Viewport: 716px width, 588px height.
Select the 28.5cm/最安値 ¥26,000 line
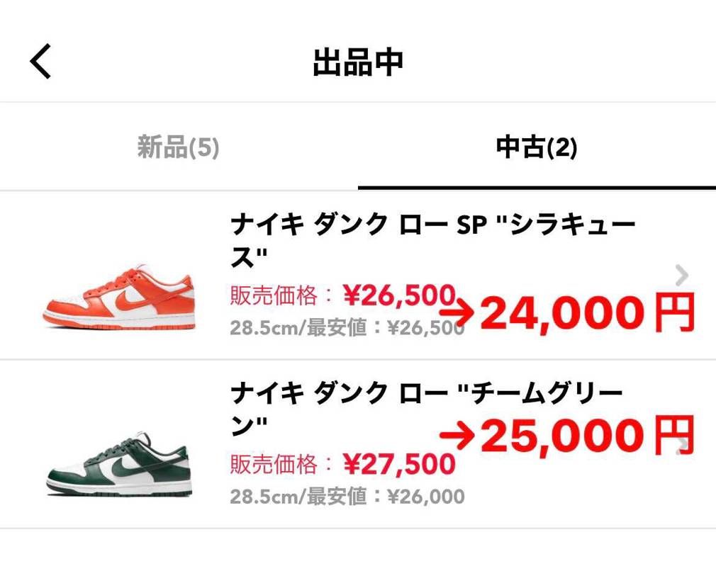347,497
